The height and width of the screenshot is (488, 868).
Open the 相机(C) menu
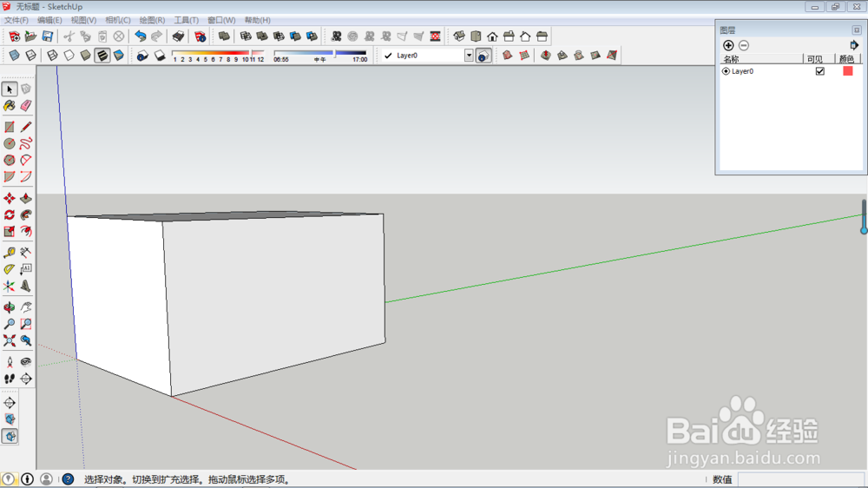coord(118,20)
